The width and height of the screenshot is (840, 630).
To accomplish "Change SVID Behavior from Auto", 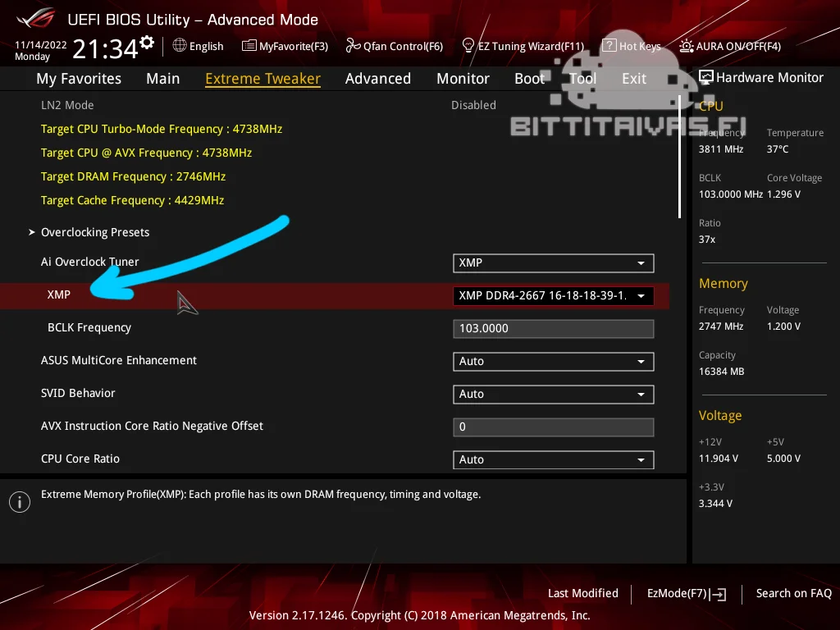I will [553, 394].
